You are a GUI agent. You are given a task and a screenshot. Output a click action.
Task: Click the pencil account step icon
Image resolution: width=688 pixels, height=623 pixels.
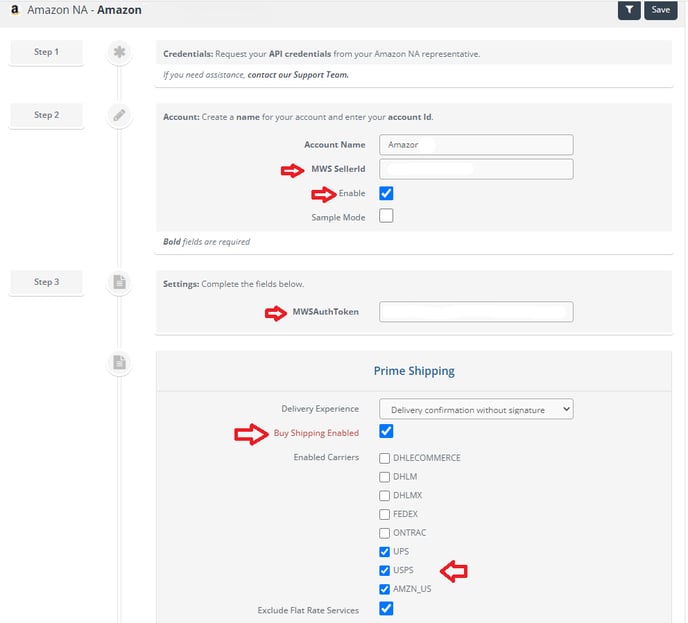click(x=119, y=115)
